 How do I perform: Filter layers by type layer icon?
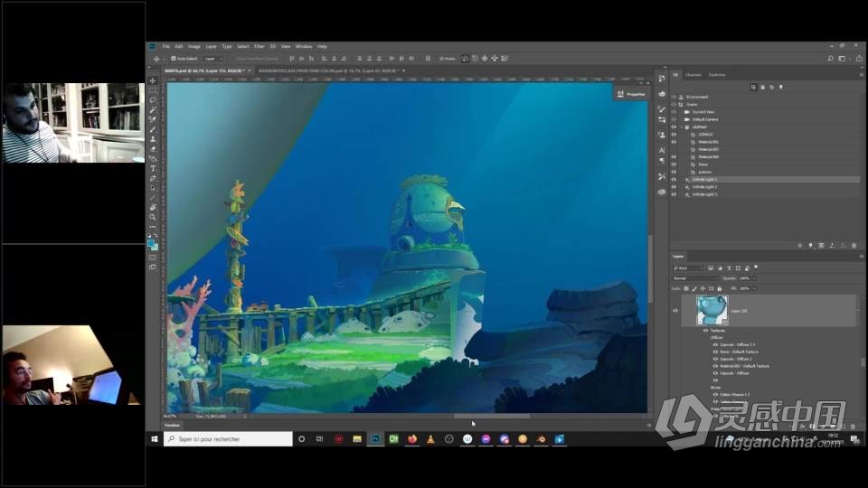pos(729,268)
